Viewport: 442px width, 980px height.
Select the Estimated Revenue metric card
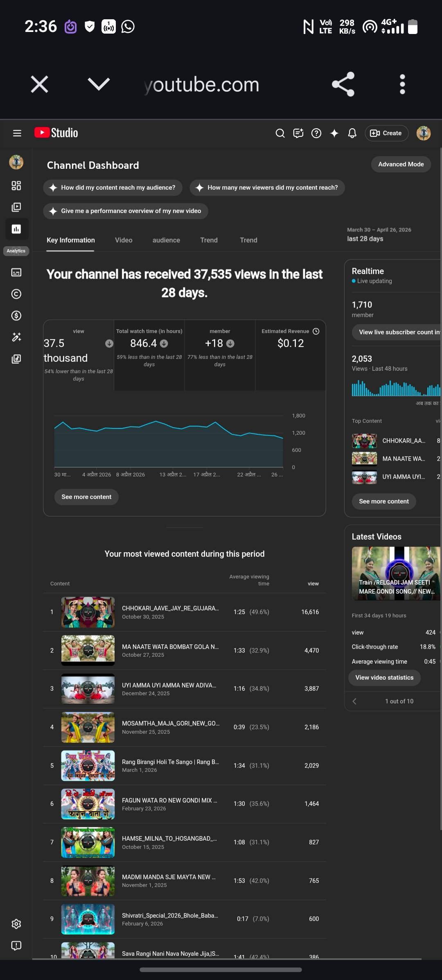pos(291,355)
